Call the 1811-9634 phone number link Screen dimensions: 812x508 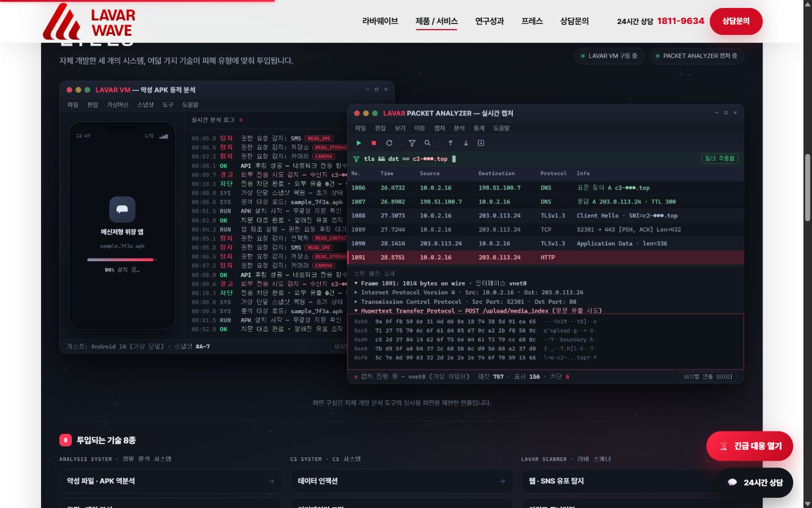point(680,21)
